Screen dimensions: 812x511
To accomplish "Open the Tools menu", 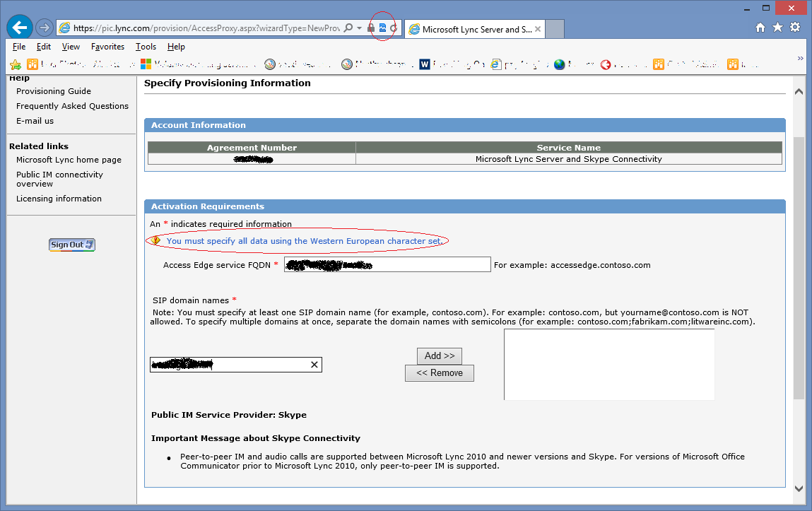I will (x=146, y=47).
